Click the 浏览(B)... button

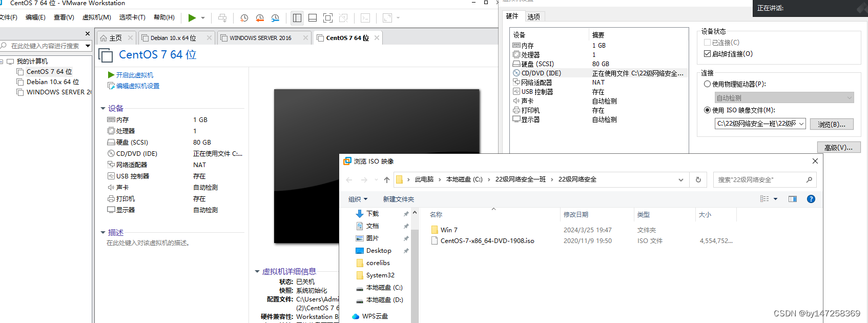pos(832,124)
